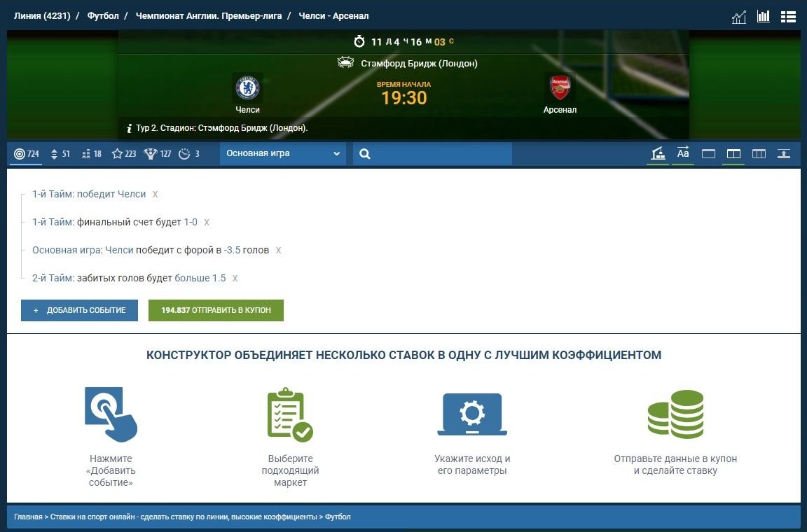Screen dimensions: 807x532
Task: Expand the Основная игра dropdown
Action: 283,154
